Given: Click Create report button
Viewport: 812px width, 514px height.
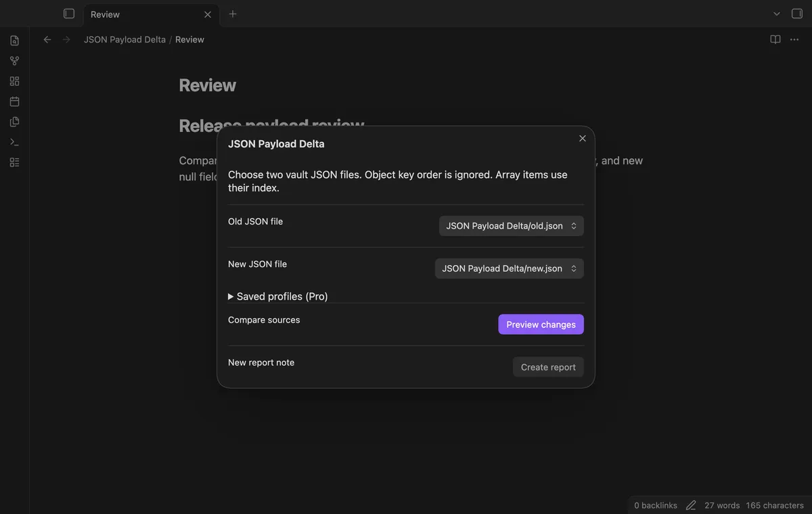Looking at the screenshot, I should [x=548, y=367].
